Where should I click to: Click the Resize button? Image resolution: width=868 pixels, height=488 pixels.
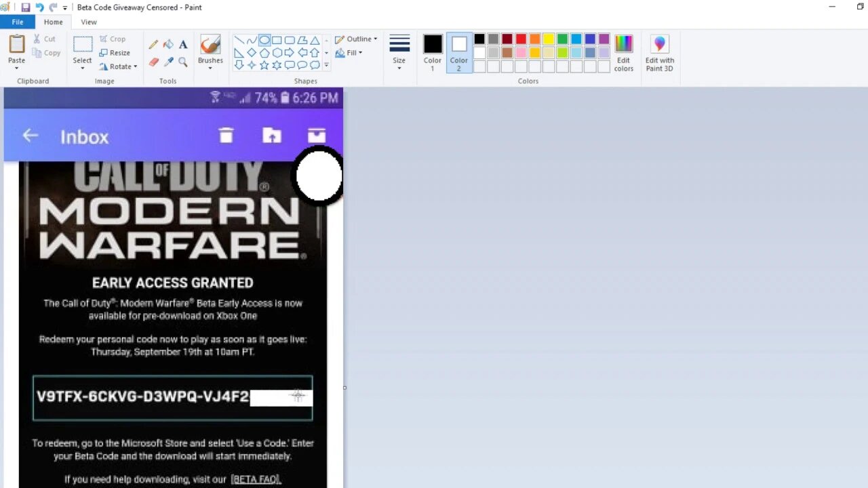point(115,53)
